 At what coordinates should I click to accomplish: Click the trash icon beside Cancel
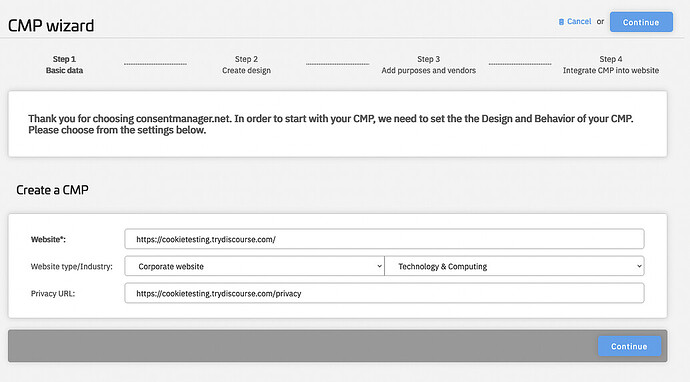(x=561, y=22)
